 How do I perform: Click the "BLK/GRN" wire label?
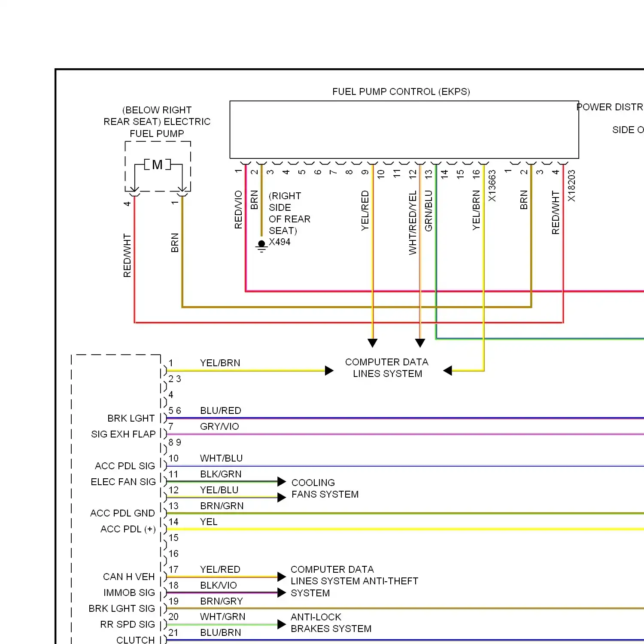pyautogui.click(x=221, y=474)
